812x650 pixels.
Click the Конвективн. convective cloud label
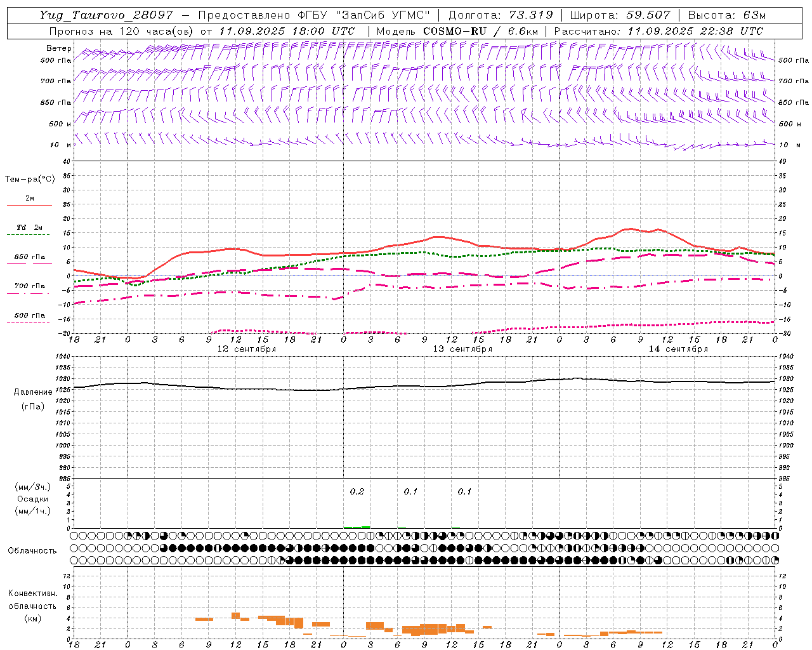[x=32, y=594]
